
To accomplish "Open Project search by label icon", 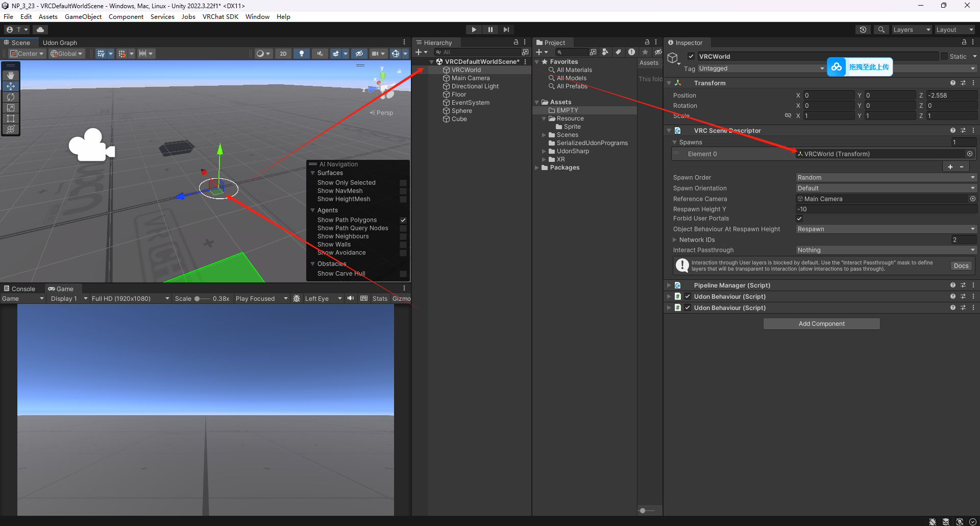I will coord(618,52).
